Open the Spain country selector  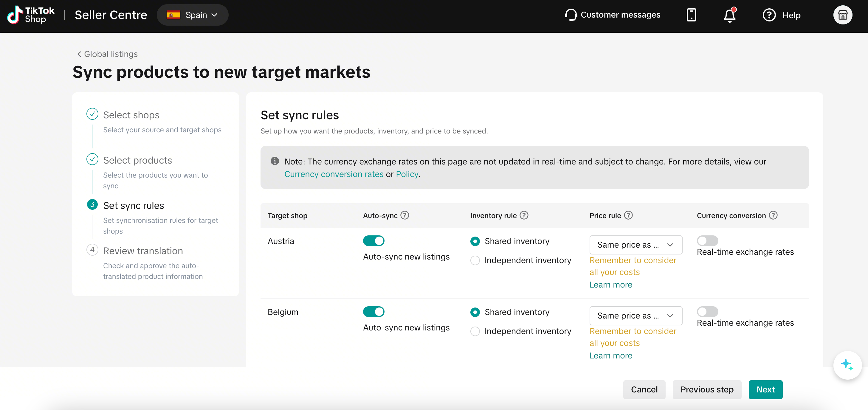pyautogui.click(x=192, y=15)
